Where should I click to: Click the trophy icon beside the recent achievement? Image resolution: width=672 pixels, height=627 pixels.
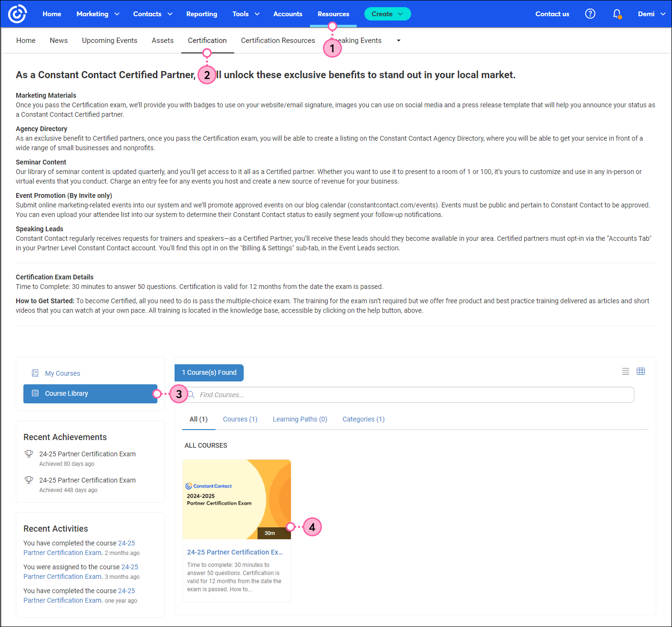pyautogui.click(x=29, y=453)
